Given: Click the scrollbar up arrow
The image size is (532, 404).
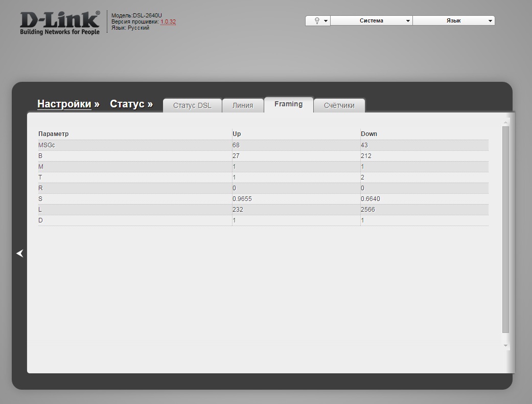Looking at the screenshot, I should pyautogui.click(x=505, y=122).
